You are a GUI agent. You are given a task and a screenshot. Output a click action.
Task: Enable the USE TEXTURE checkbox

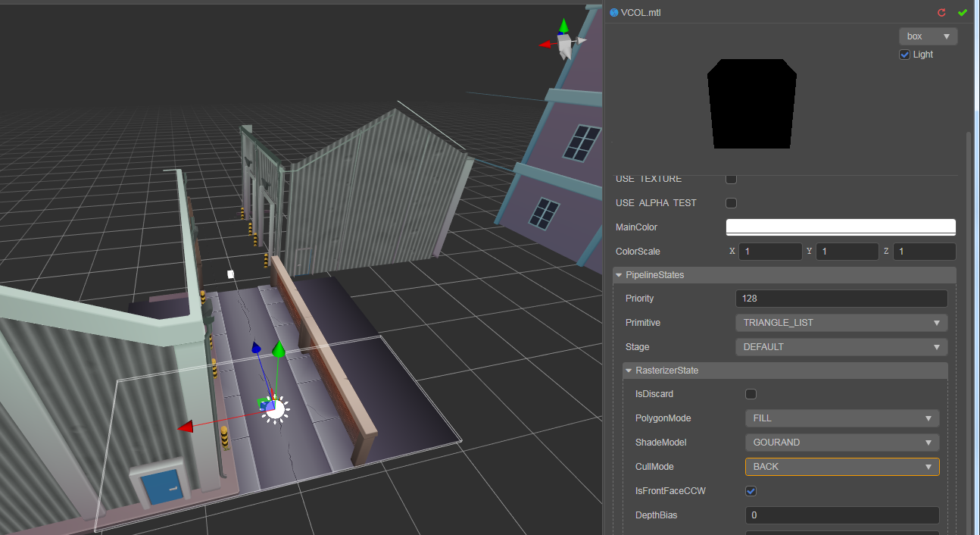pyautogui.click(x=731, y=179)
